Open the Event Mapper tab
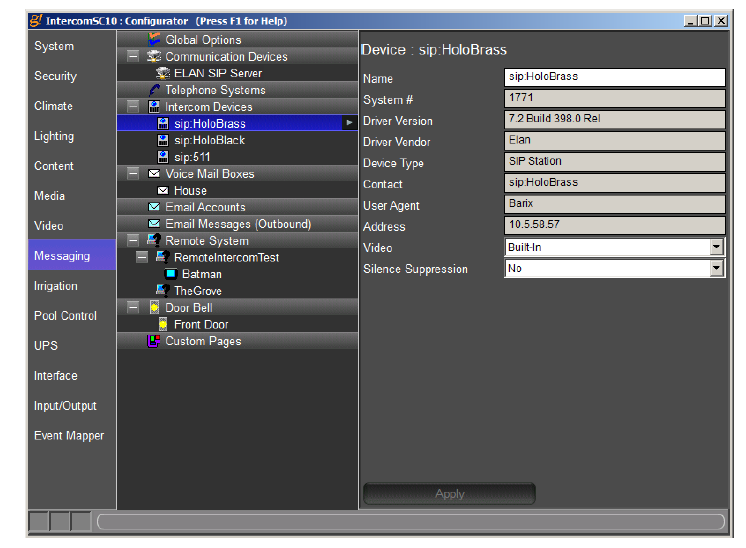The width and height of the screenshot is (746, 548). pyautogui.click(x=69, y=436)
